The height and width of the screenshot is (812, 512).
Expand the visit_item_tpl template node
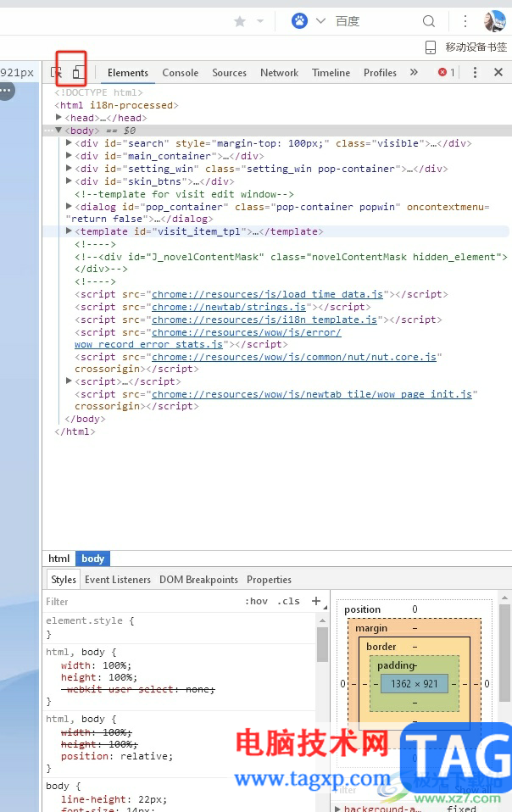coord(69,231)
